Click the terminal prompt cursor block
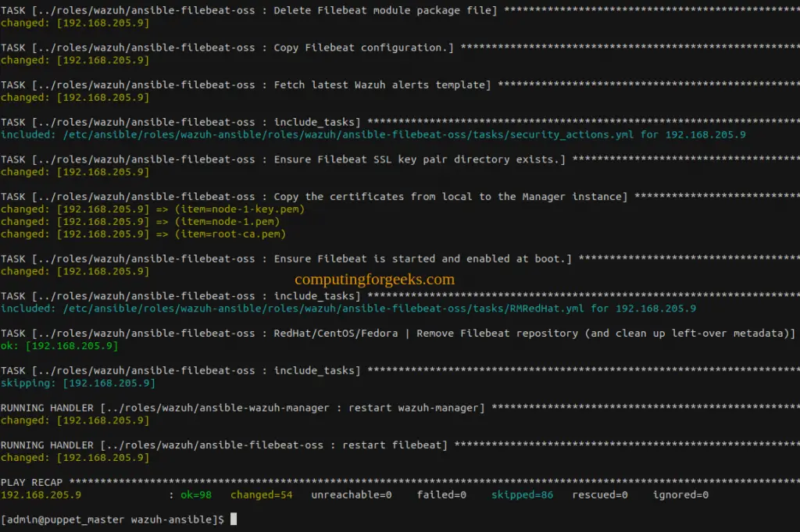800x532 pixels. pos(234,520)
